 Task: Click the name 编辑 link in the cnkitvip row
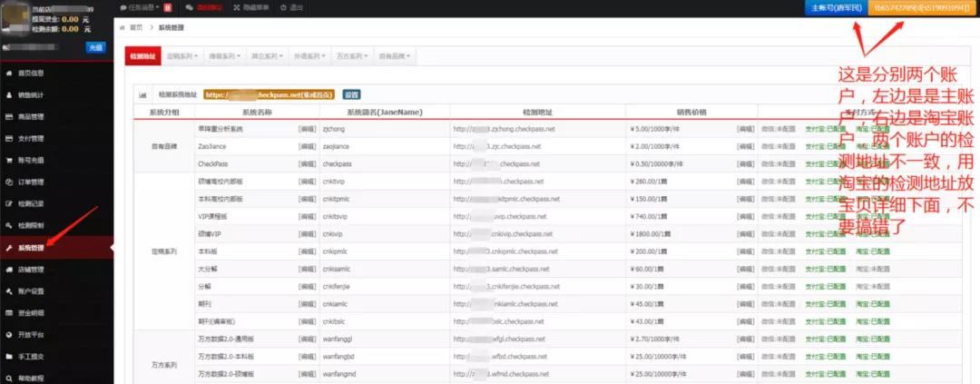coord(307,182)
